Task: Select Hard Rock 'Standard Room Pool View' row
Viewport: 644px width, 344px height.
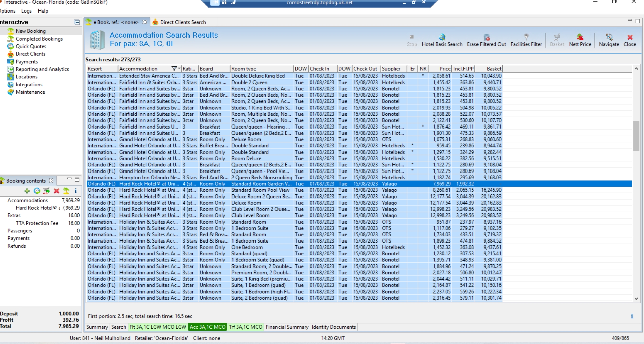Action: click(359, 190)
